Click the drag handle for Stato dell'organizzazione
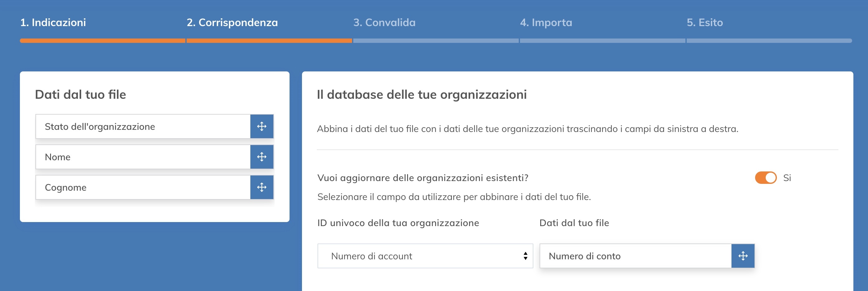Viewport: 868px width, 291px height. (x=262, y=126)
